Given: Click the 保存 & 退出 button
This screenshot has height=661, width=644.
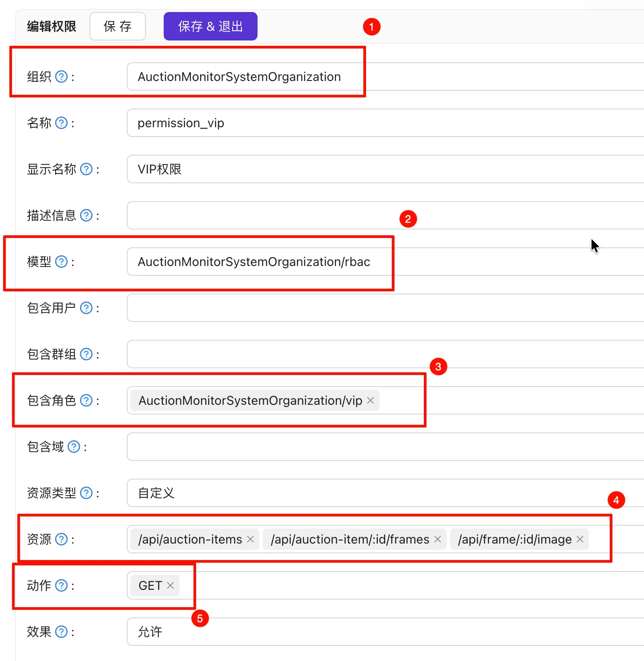Looking at the screenshot, I should (x=210, y=26).
